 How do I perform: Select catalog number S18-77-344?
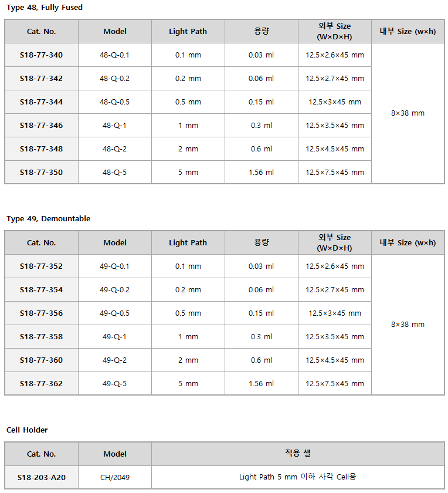point(41,102)
